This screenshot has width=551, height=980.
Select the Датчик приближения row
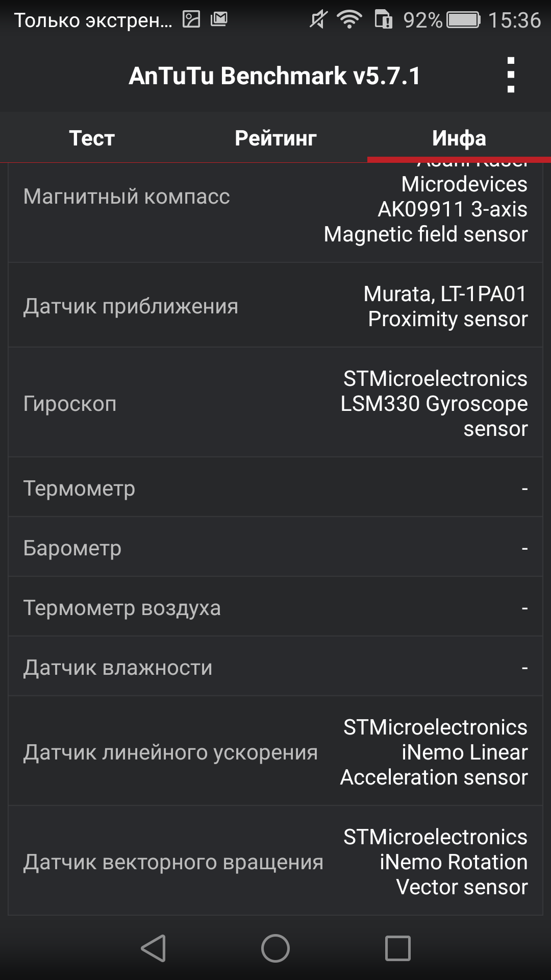pos(275,305)
